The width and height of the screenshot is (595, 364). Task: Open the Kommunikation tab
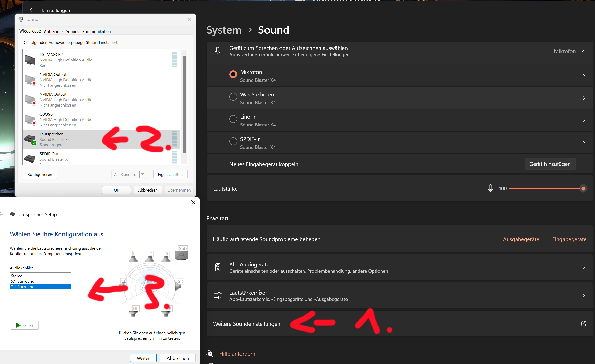96,31
